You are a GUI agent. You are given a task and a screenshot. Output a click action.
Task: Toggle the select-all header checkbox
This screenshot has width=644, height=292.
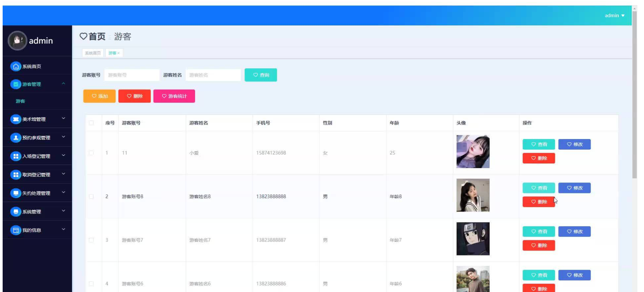tap(91, 123)
